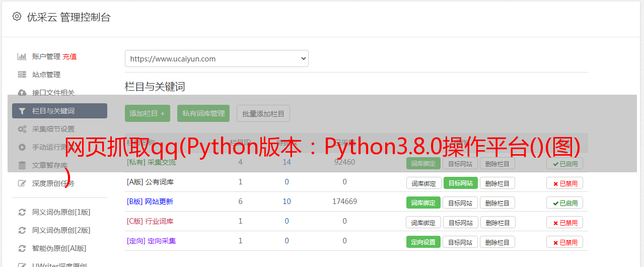The width and height of the screenshot is (644, 267).
Task: Open 接口文件相关 via its cloud icon
Action: click(22, 93)
